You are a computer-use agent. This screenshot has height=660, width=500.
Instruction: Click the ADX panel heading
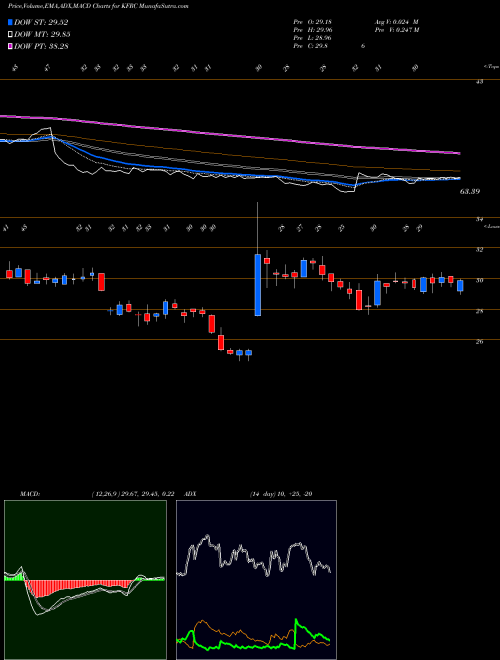[191, 494]
